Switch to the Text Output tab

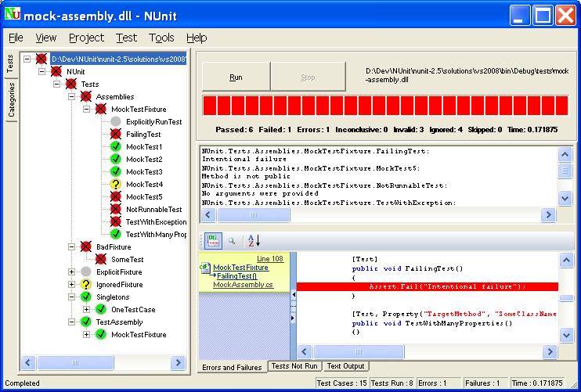pyautogui.click(x=346, y=366)
